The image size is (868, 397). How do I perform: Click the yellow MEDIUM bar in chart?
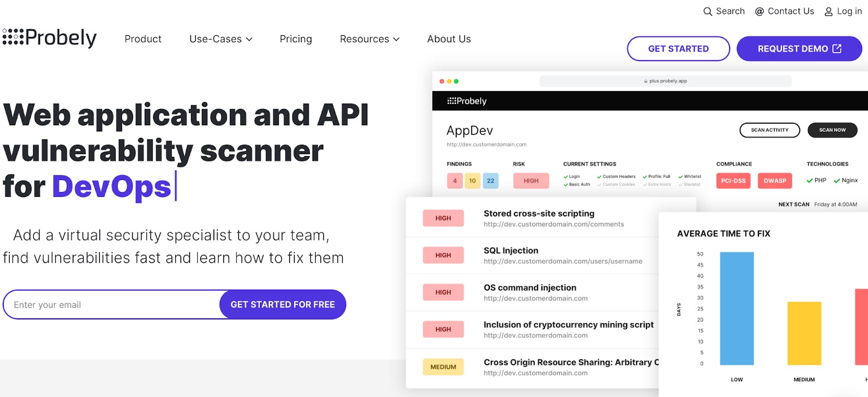[805, 333]
